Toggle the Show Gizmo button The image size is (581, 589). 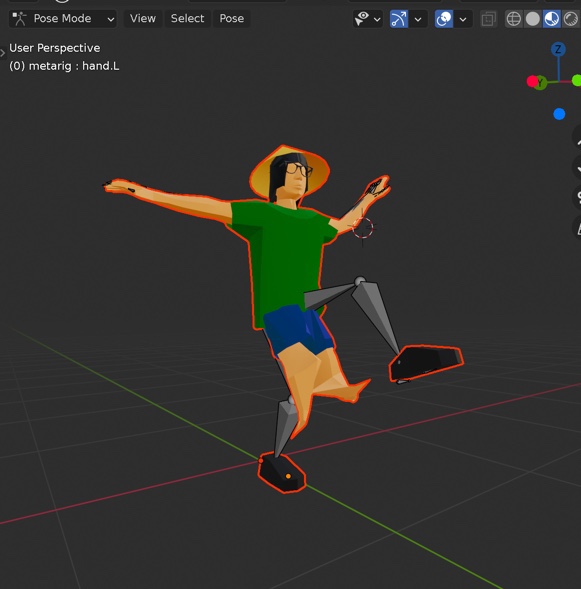point(399,19)
